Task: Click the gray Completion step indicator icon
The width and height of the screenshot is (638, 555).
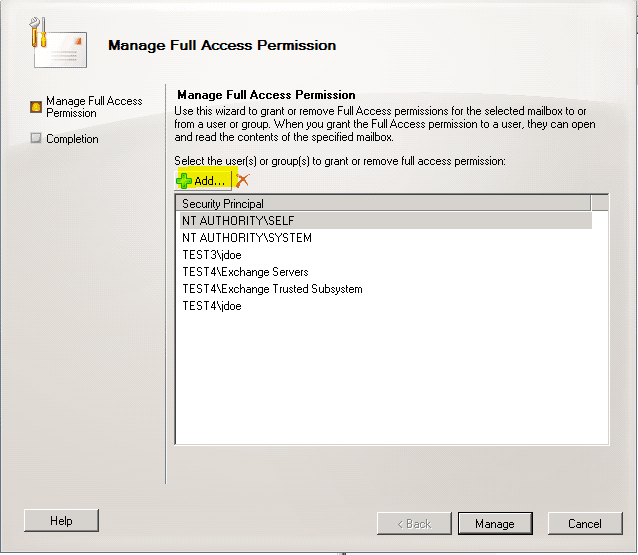Action: [x=36, y=139]
